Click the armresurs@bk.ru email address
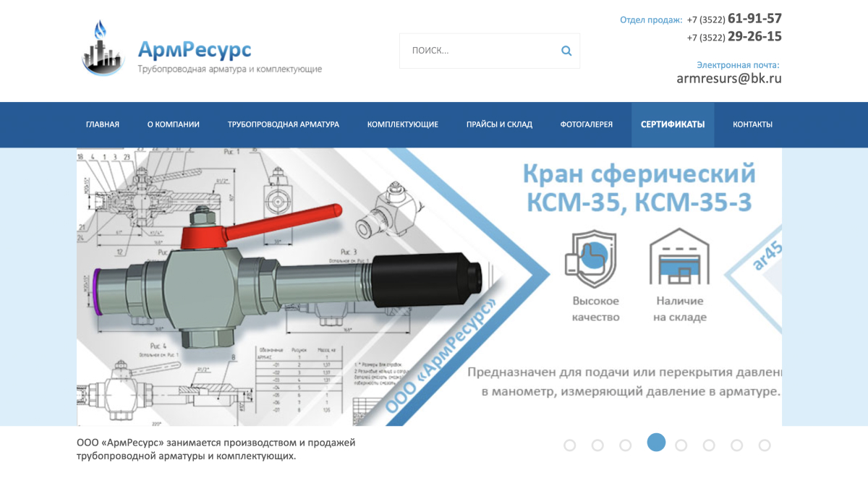 click(x=729, y=78)
